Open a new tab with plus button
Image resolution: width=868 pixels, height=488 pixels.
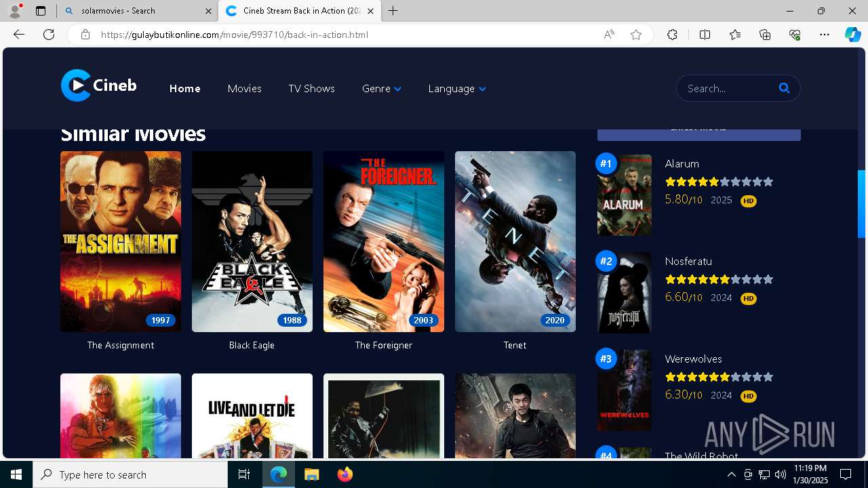(x=393, y=11)
